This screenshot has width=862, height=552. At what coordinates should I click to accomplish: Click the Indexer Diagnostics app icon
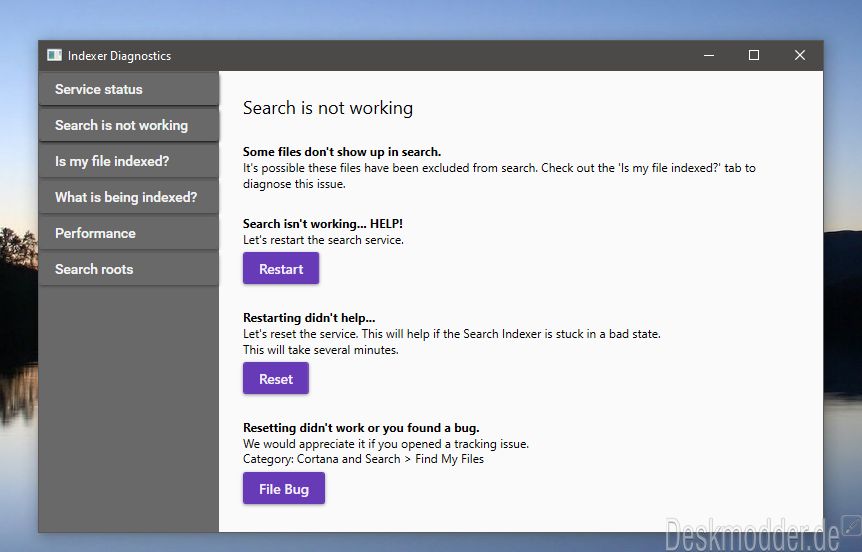pyautogui.click(x=54, y=56)
